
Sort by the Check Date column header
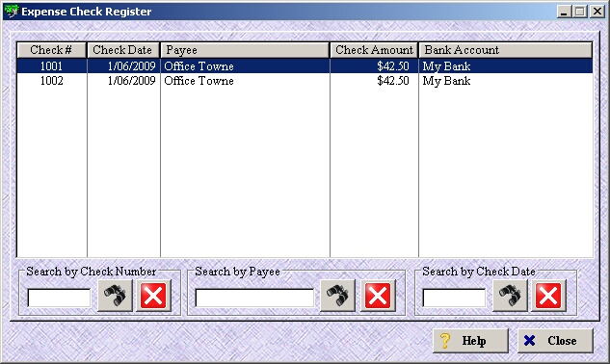123,50
